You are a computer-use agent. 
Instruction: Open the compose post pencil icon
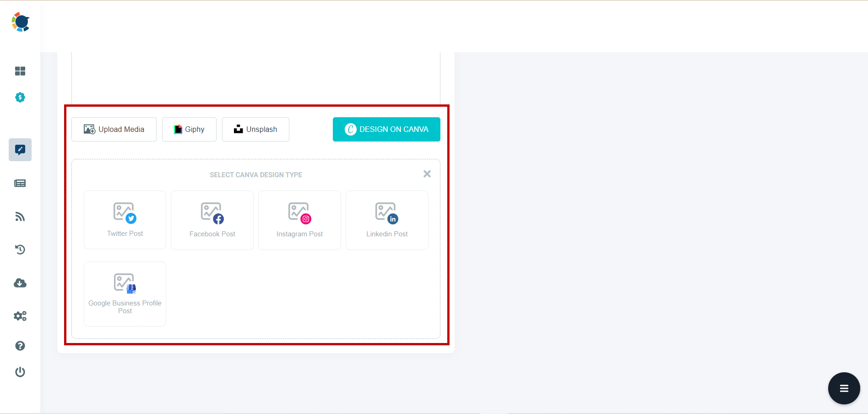(20, 149)
